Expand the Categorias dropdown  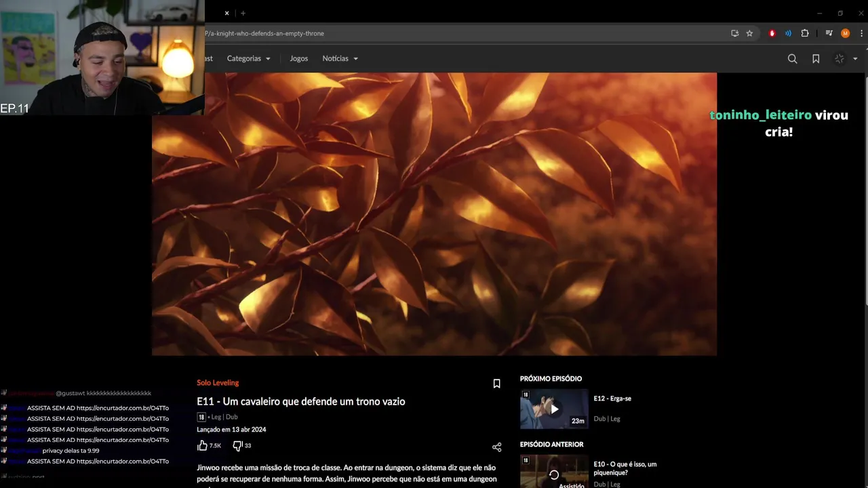click(248, 58)
